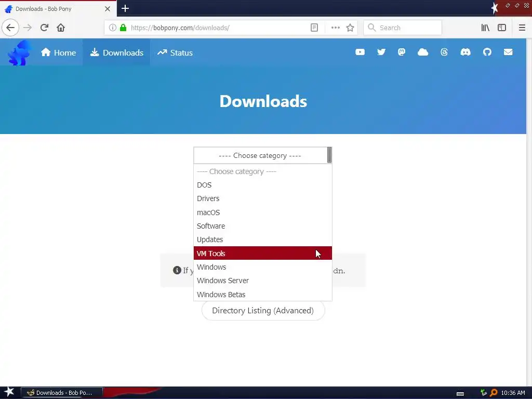This screenshot has width=532, height=399.
Task: Choose macOS from category list
Action: click(262, 212)
